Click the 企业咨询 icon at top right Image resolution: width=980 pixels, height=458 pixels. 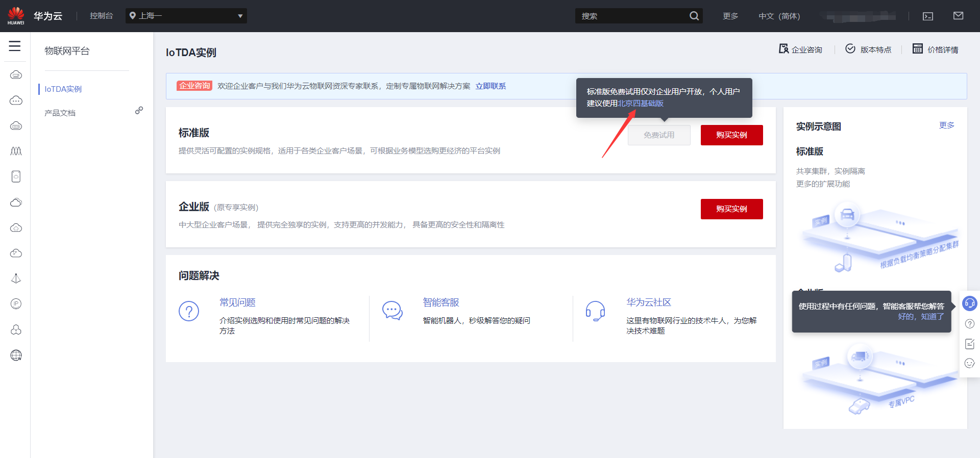pyautogui.click(x=783, y=48)
